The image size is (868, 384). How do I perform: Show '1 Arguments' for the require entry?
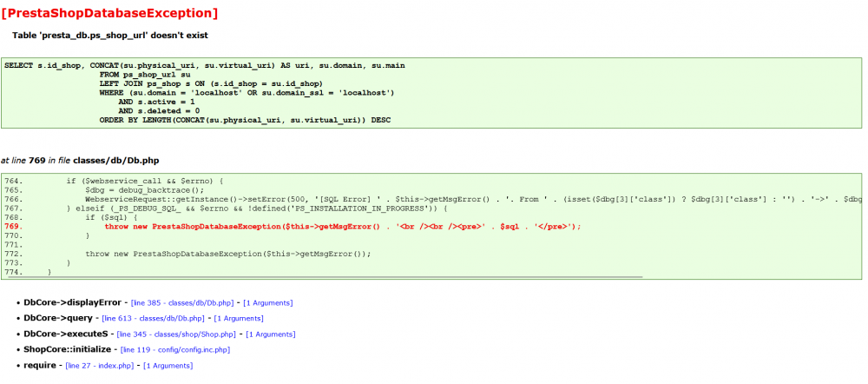tap(168, 367)
